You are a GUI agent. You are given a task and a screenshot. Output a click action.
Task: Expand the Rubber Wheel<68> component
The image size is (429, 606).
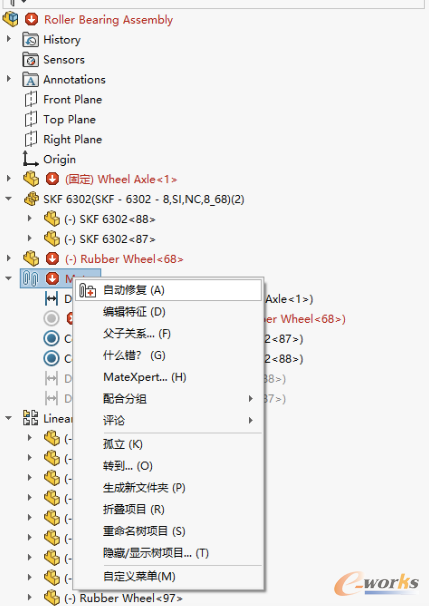(x=9, y=258)
